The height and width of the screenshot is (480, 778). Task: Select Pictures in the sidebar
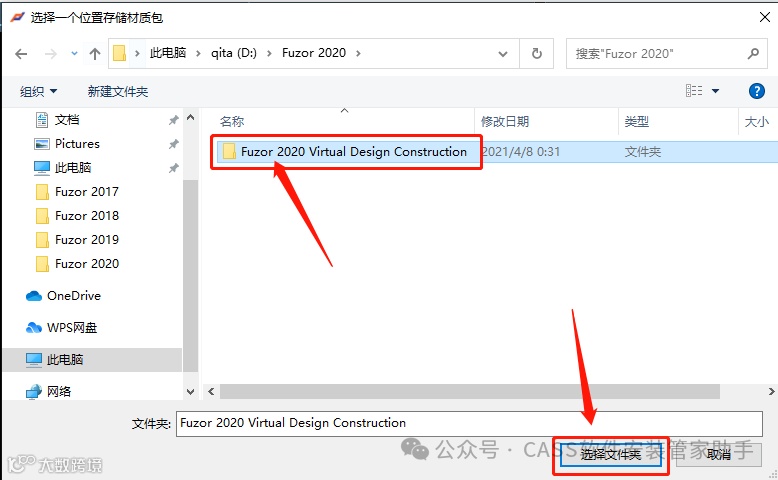coord(77,144)
